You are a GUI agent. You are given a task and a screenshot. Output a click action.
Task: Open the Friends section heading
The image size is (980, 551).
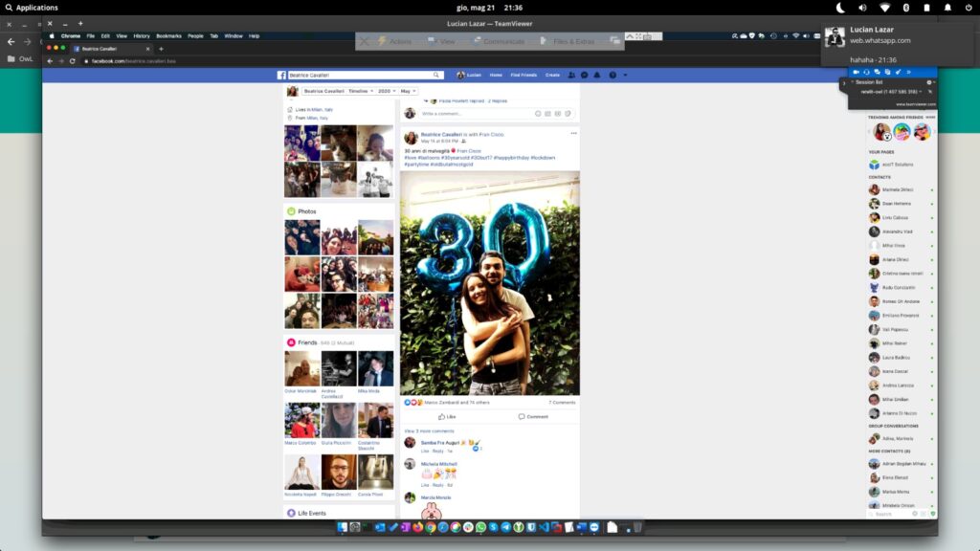click(x=307, y=343)
